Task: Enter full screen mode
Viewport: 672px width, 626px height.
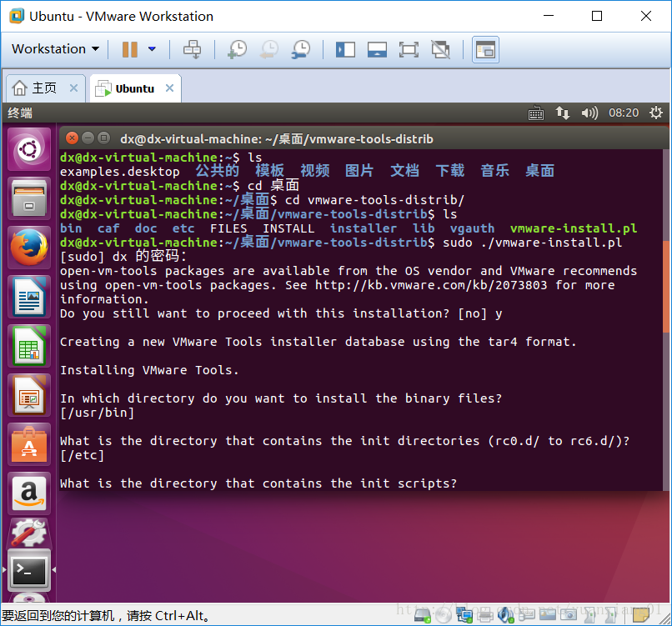Action: (x=409, y=49)
